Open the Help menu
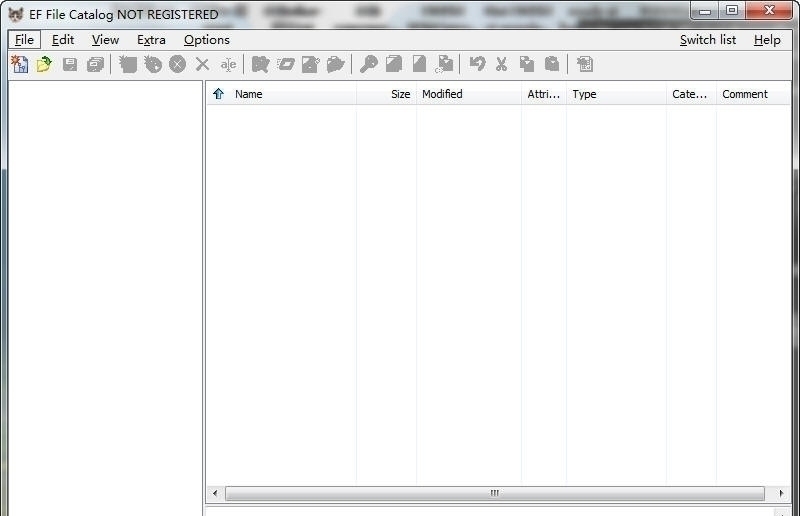 (x=767, y=40)
